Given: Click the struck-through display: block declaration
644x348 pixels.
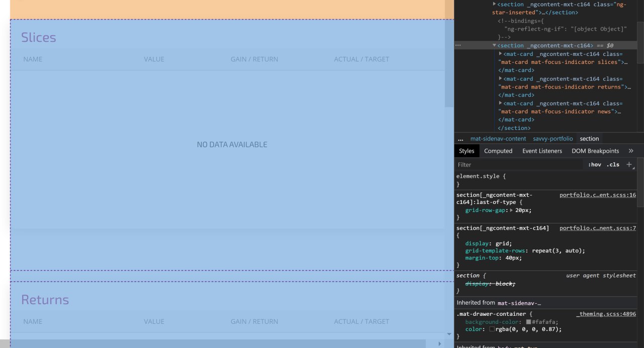Looking at the screenshot, I should click(490, 284).
